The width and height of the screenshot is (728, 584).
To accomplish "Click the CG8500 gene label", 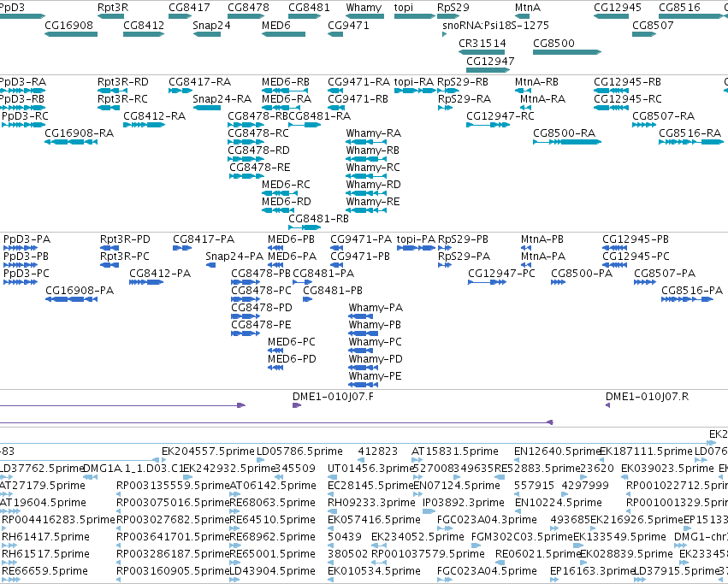I will pyautogui.click(x=553, y=43).
